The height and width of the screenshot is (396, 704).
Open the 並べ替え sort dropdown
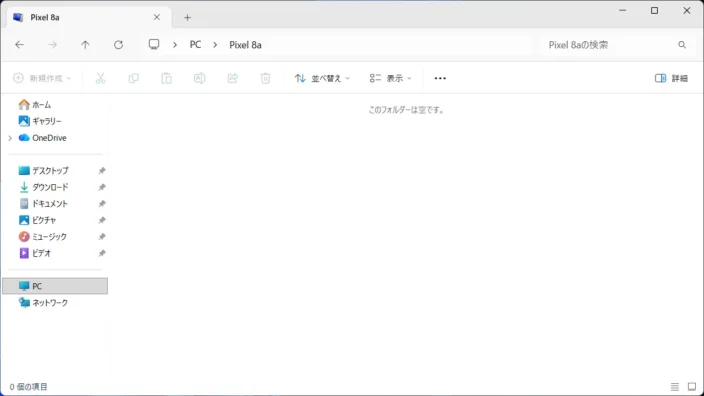tap(322, 78)
